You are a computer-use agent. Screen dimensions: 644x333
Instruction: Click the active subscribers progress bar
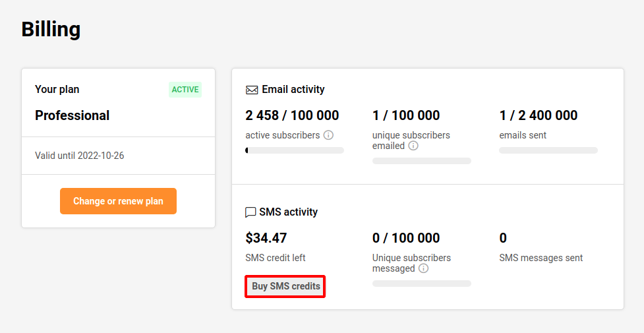(x=295, y=150)
